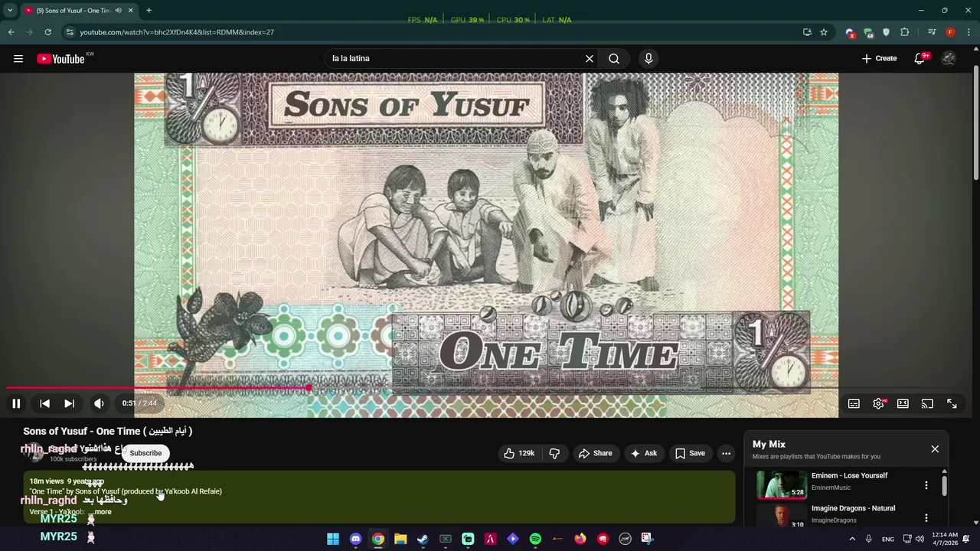The width and height of the screenshot is (980, 551).
Task: Open tab search dropdown arrow
Action: pos(10,11)
